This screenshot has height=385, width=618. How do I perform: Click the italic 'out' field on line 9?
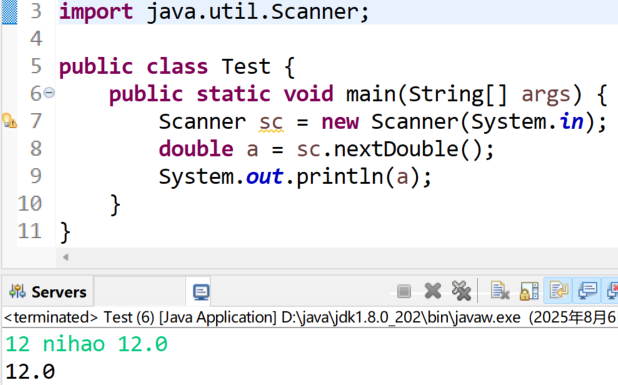[x=264, y=177]
